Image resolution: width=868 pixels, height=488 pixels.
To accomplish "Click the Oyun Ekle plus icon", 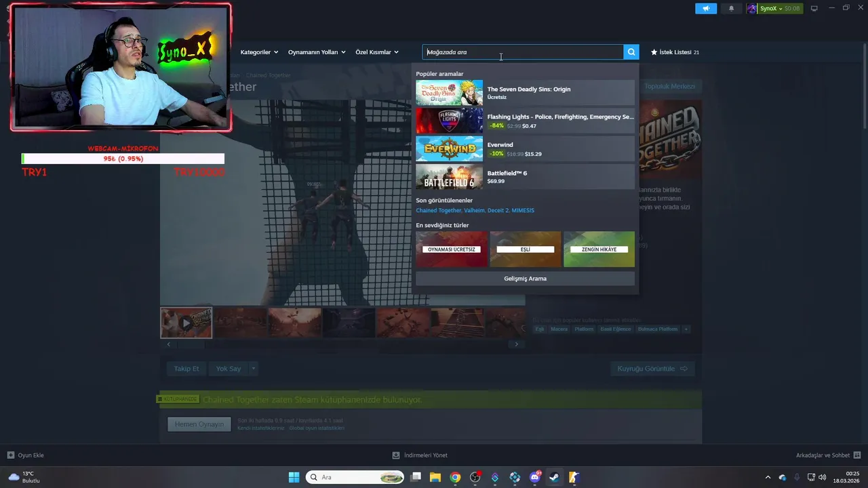I will (11, 455).
